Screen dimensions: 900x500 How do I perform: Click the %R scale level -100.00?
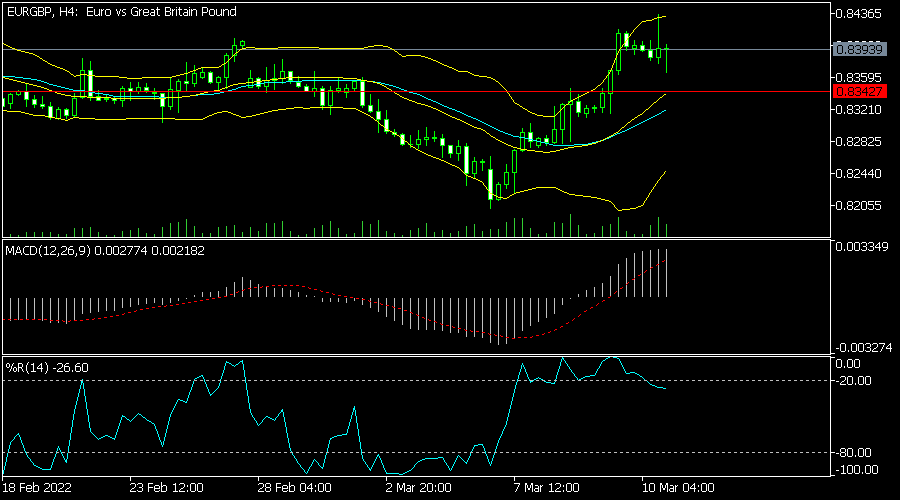[x=857, y=470]
